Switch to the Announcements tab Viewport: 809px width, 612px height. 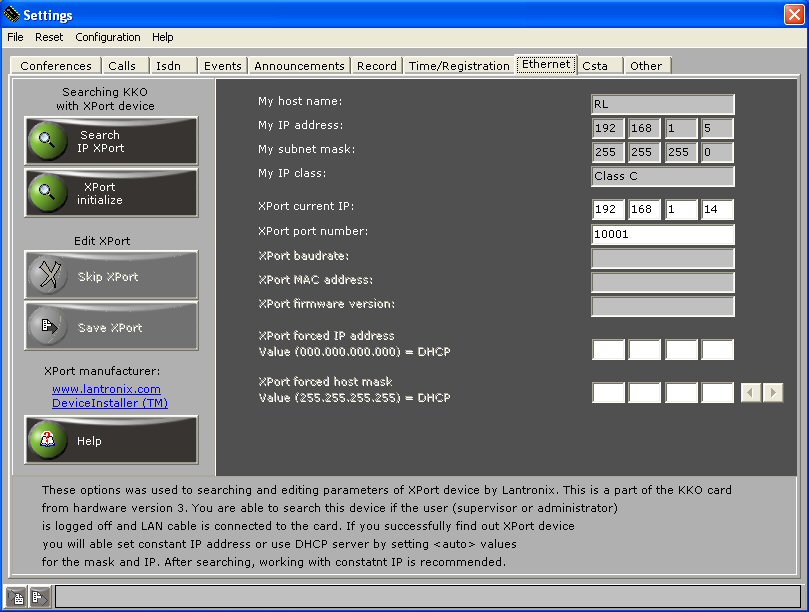[299, 66]
